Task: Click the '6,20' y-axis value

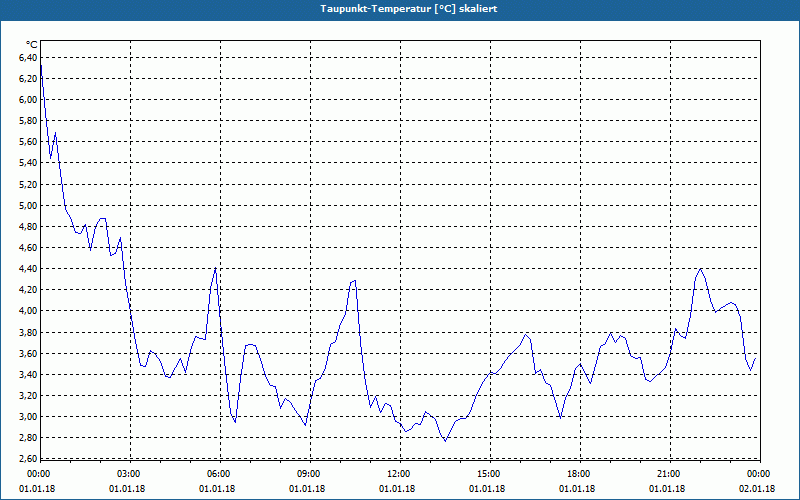Action: point(28,79)
